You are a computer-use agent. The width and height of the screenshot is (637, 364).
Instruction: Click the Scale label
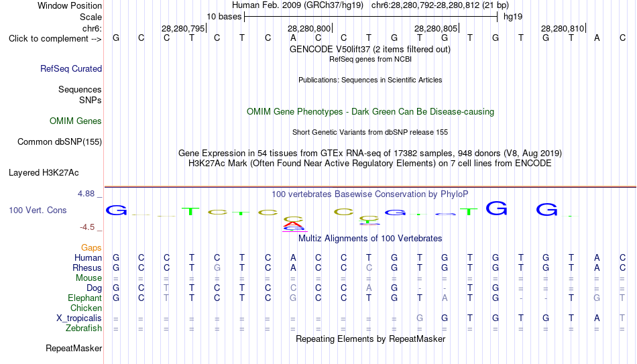91,17
